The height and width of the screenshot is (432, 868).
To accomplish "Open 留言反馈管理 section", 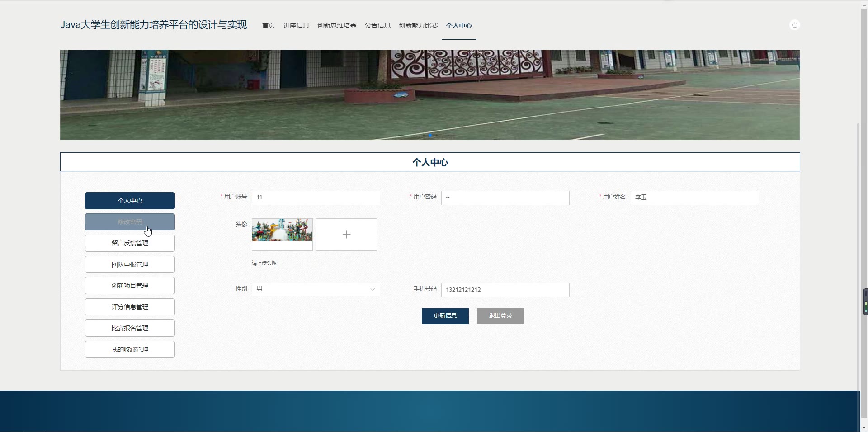I will click(x=130, y=243).
